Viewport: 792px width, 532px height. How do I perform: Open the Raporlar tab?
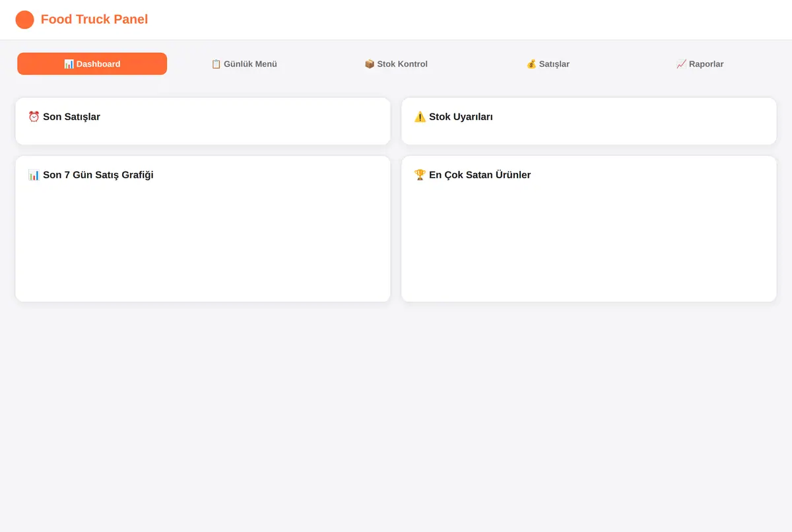(700, 64)
